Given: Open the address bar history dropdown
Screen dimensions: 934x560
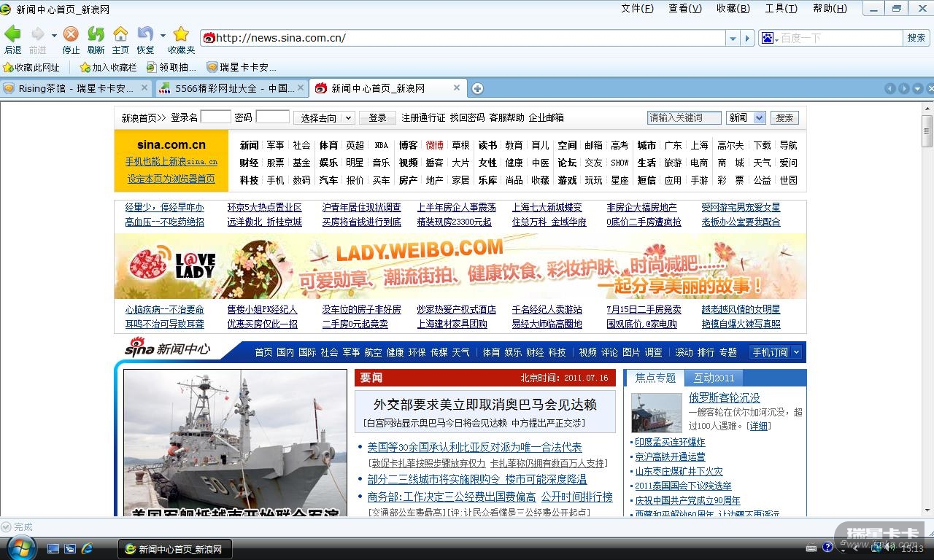Looking at the screenshot, I should [x=733, y=38].
